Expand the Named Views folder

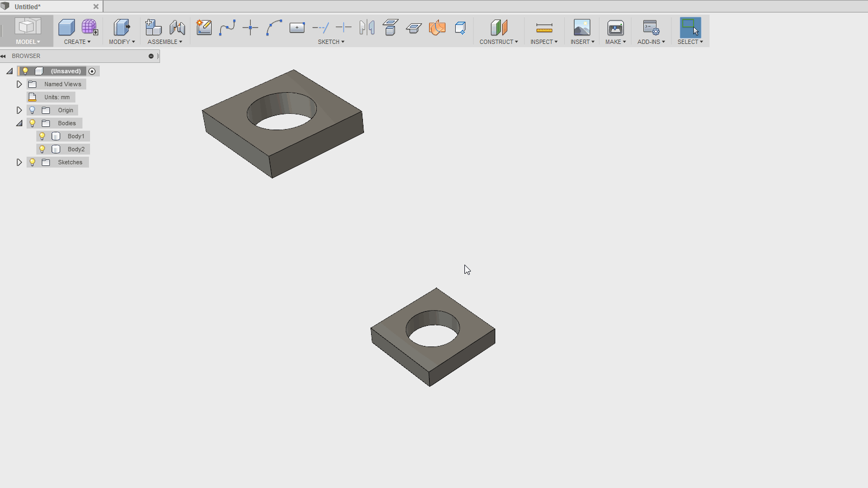pyautogui.click(x=19, y=84)
